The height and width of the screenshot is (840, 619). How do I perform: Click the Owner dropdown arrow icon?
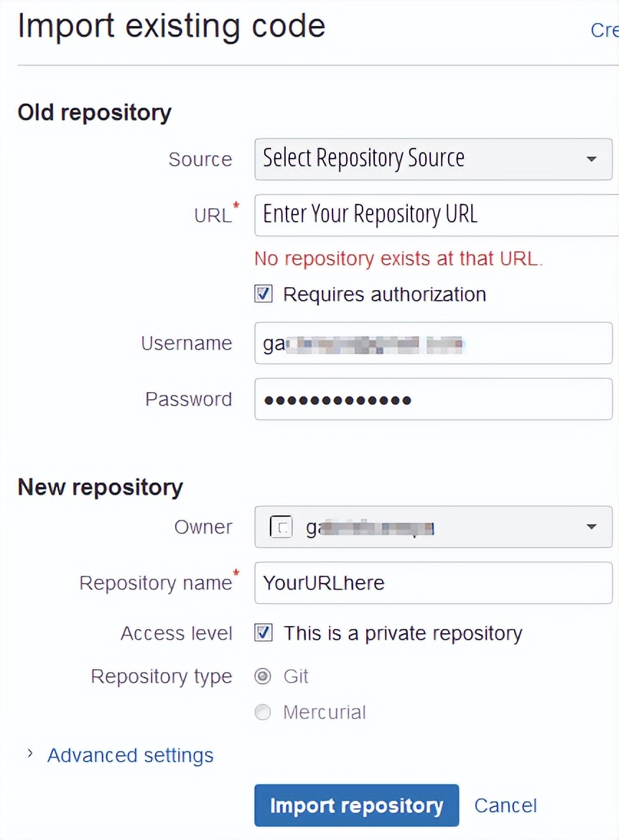tap(591, 527)
